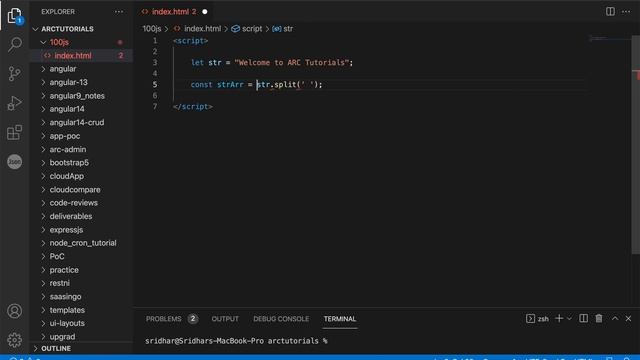Expand the angular14-crud folder
The height and width of the screenshot is (360, 640).
pos(77,122)
